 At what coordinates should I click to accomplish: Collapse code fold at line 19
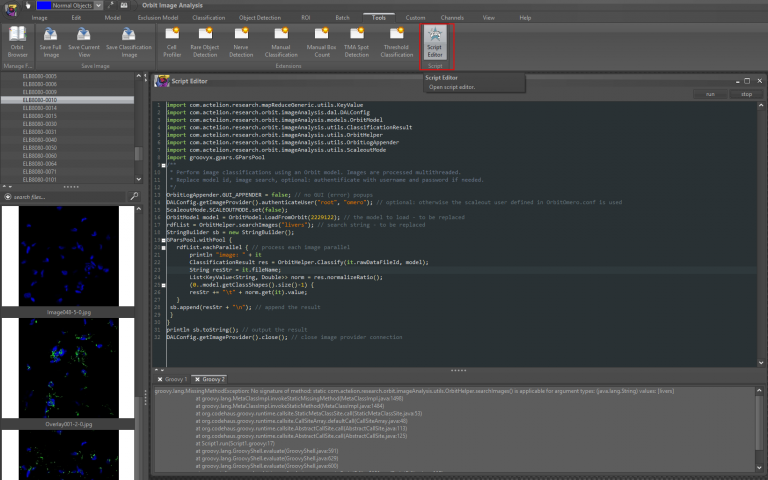163,240
